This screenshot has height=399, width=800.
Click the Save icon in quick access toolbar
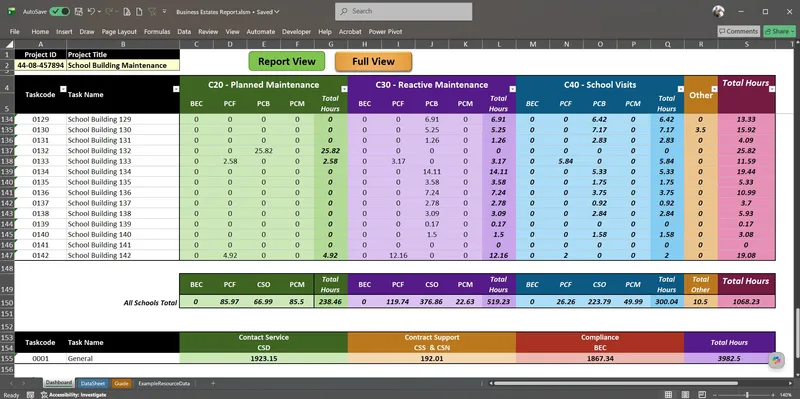[x=79, y=11]
